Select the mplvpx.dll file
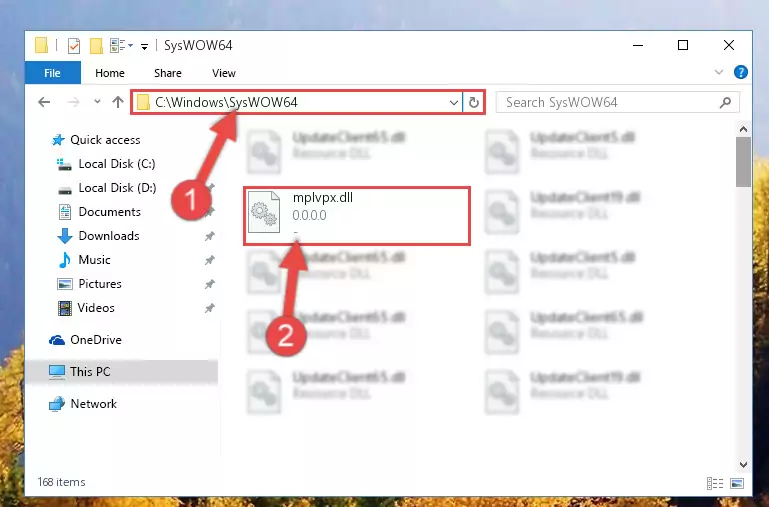 coord(357,216)
